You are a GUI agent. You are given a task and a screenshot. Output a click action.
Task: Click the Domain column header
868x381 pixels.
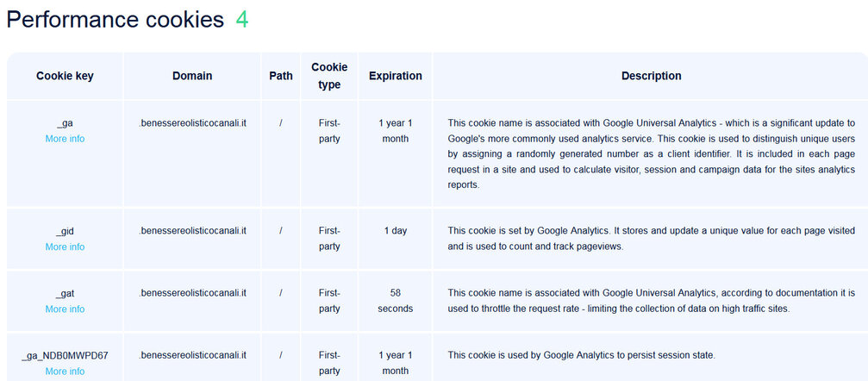tap(192, 76)
